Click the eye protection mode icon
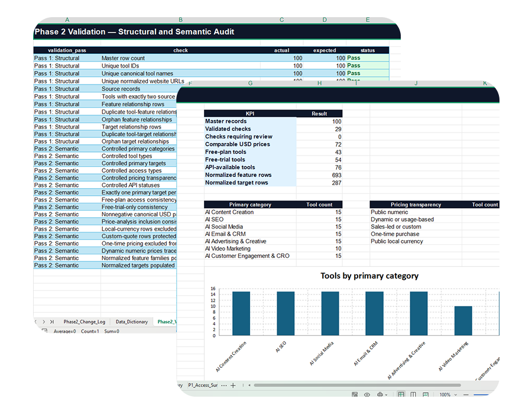 coord(367,394)
